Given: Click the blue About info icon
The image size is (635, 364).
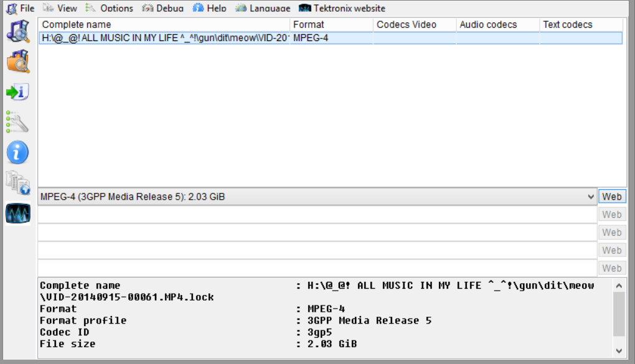Looking at the screenshot, I should click(18, 152).
